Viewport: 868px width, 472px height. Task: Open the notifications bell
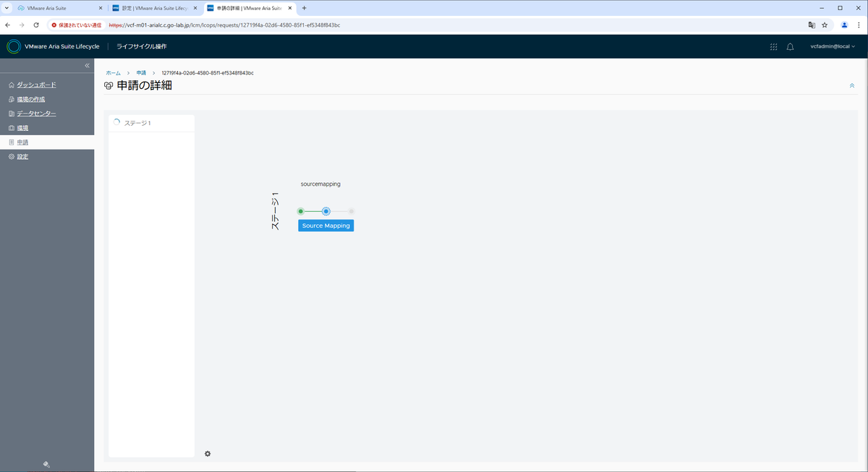[x=790, y=46]
